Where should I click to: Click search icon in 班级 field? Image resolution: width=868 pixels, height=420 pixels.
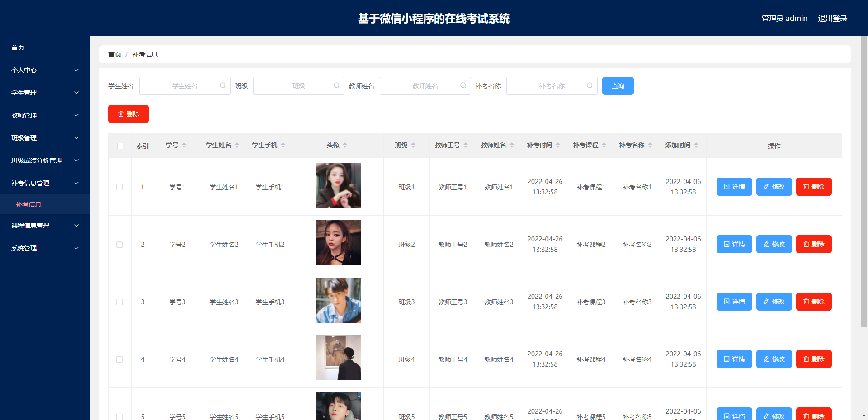(x=336, y=85)
